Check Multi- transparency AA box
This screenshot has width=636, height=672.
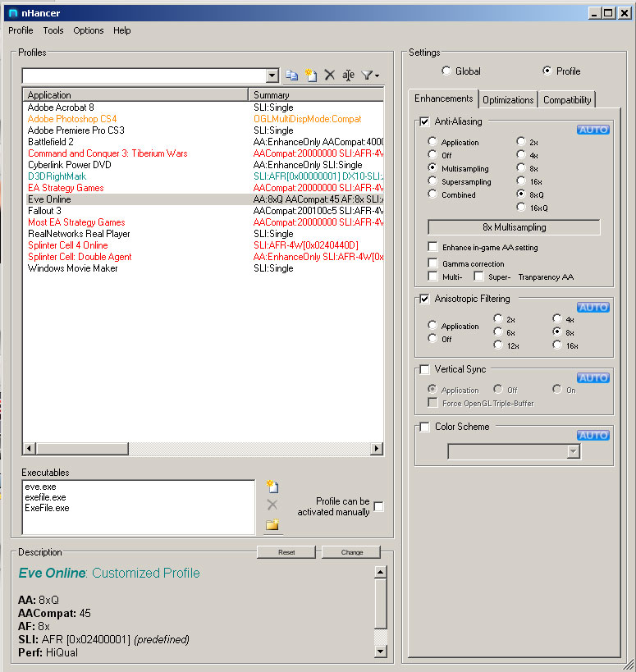pyautogui.click(x=432, y=276)
